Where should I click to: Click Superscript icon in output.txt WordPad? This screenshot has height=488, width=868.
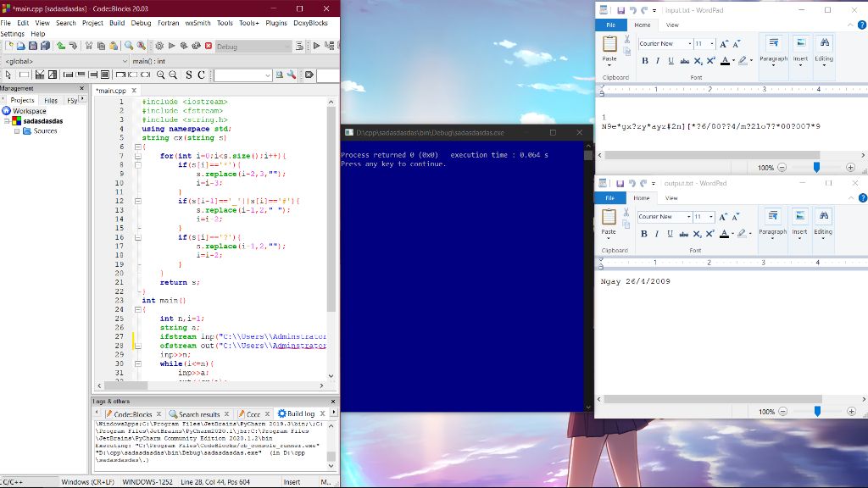click(x=709, y=234)
